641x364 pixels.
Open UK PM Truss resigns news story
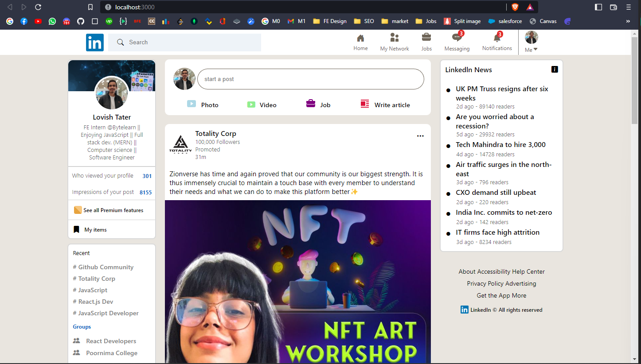point(502,93)
